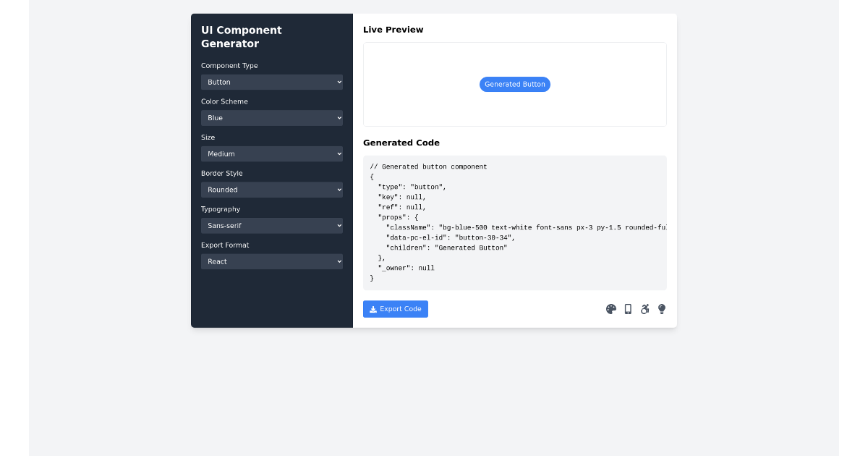868x456 pixels.
Task: Click the Export Code button
Action: pyautogui.click(x=395, y=309)
